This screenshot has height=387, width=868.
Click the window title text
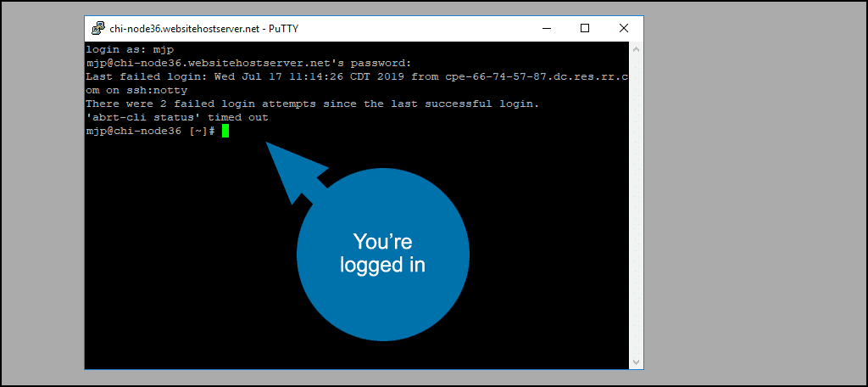204,29
